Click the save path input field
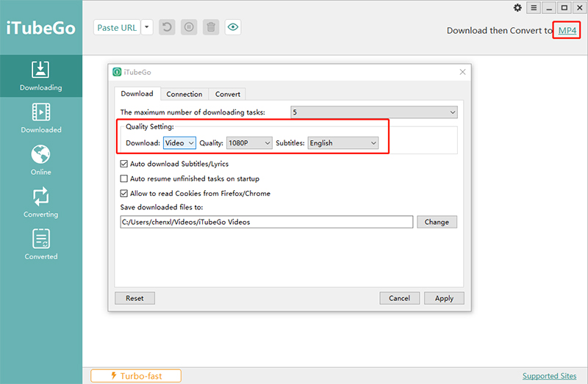Screen dimensions: 588x384 (267, 222)
